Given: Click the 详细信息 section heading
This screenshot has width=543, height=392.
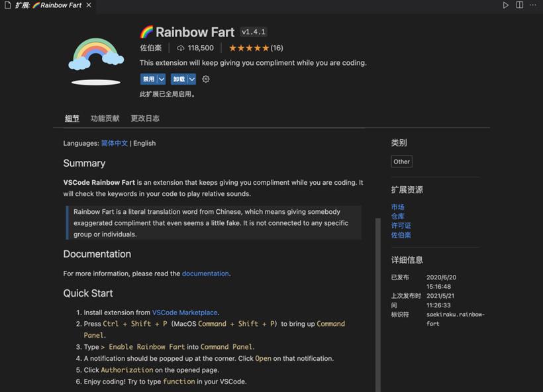Looking at the screenshot, I should pos(407,260).
